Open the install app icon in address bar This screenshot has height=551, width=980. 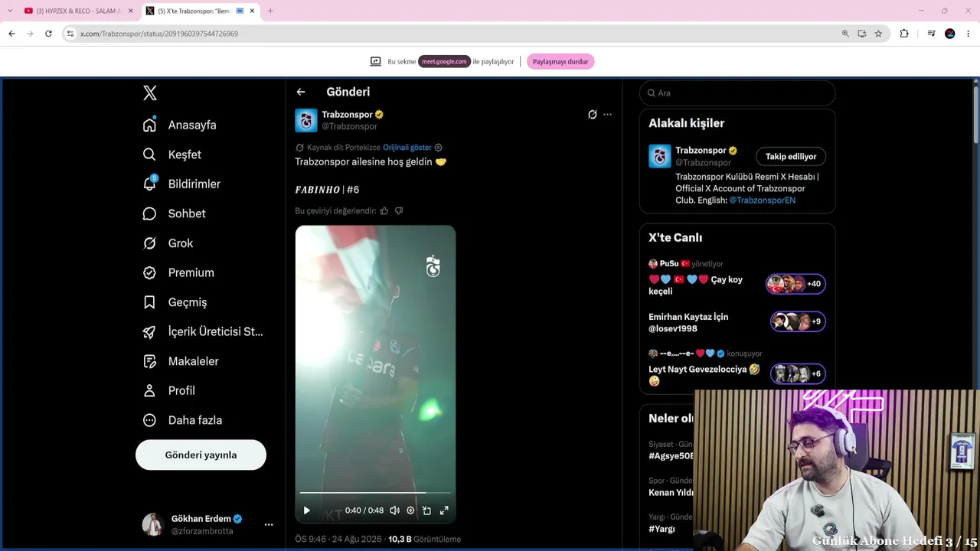coord(862,34)
